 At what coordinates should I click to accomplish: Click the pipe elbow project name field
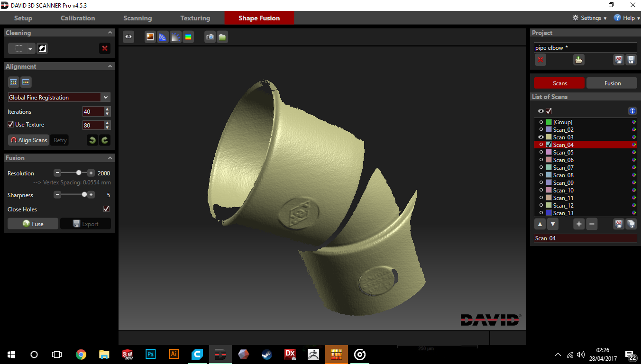[x=585, y=48]
